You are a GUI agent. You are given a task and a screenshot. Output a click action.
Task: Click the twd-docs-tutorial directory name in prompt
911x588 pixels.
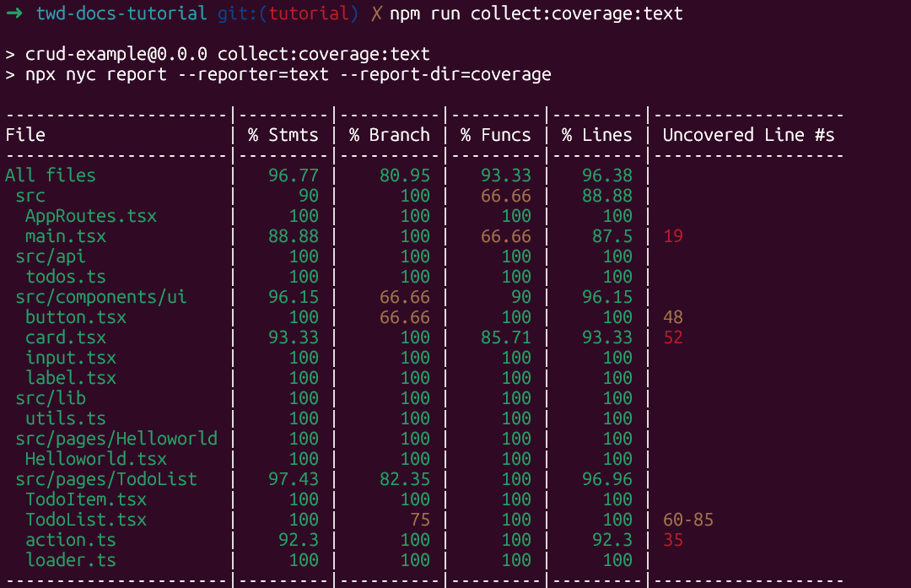tap(121, 13)
